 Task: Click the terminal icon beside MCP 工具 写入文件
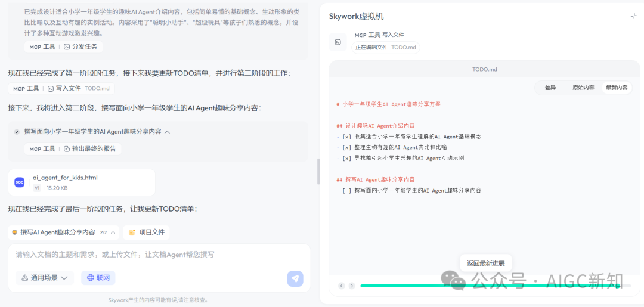coord(338,42)
